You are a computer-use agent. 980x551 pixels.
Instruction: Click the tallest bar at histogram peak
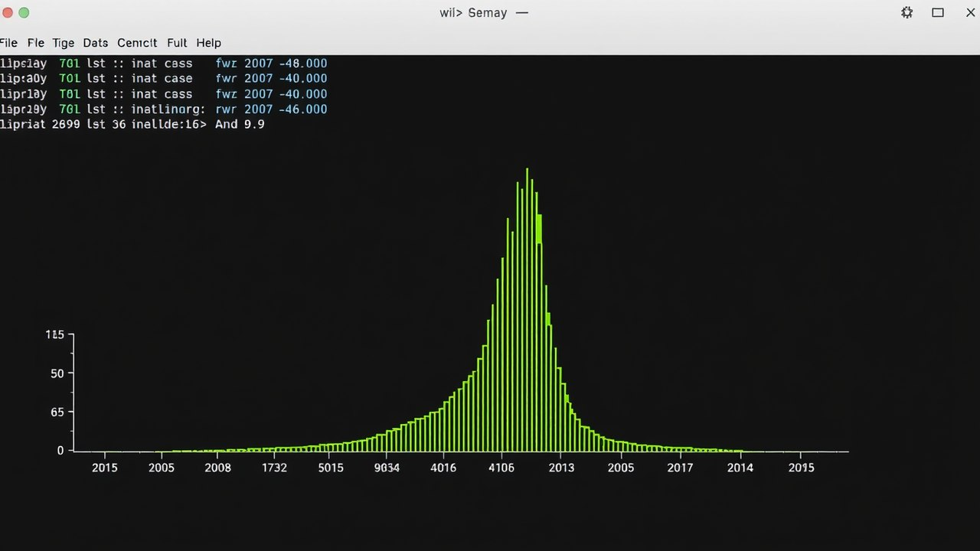[x=527, y=309]
